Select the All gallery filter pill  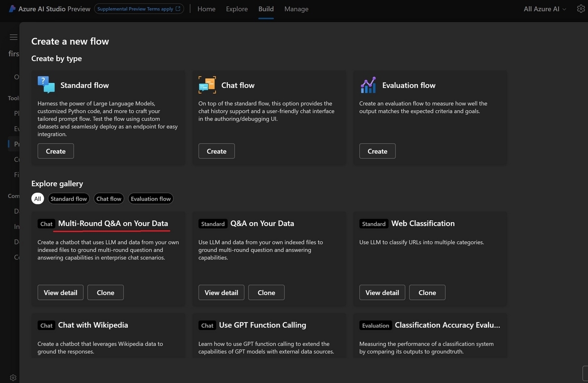tap(37, 198)
